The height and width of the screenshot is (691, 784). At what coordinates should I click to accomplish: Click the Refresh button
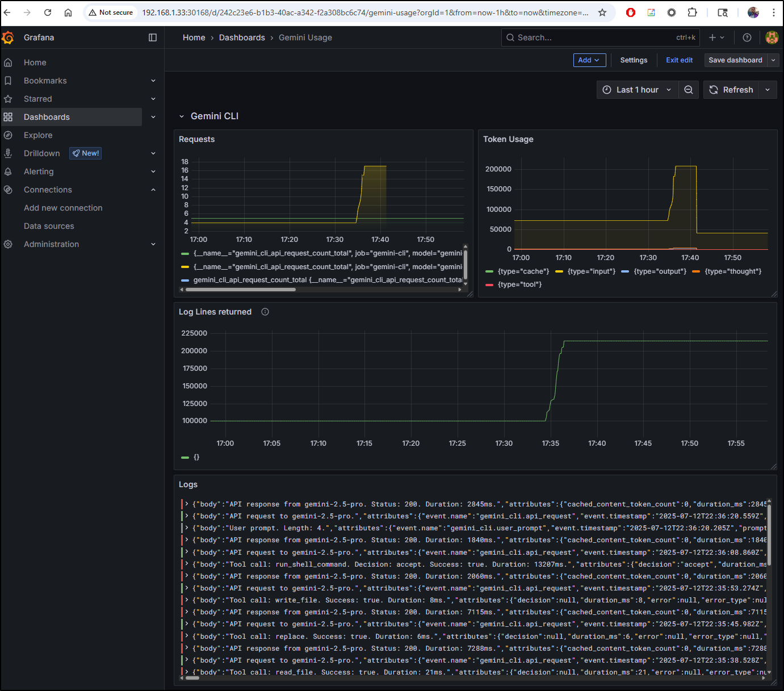tap(731, 90)
